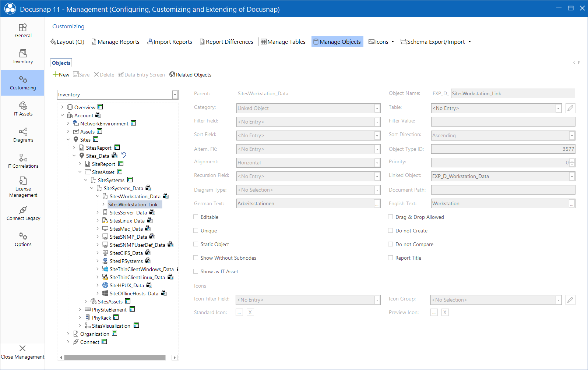This screenshot has height=370, width=588.
Task: Open the Category dropdown
Action: tap(377, 108)
